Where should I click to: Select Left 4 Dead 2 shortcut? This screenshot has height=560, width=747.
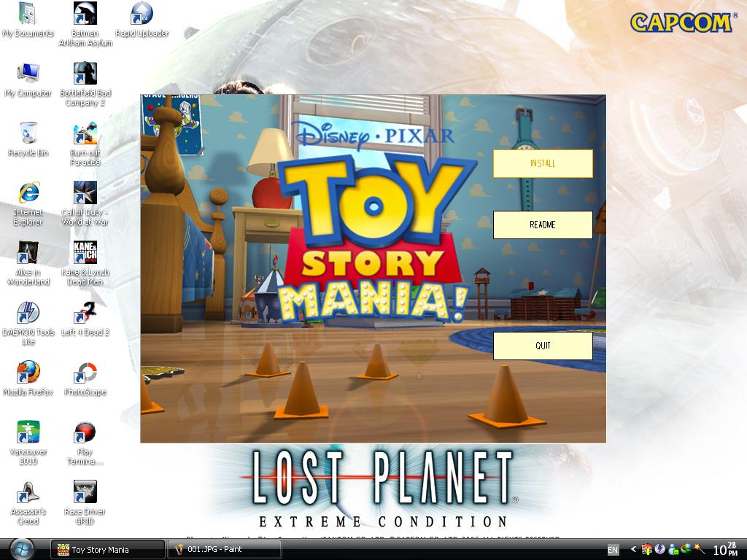[85, 319]
